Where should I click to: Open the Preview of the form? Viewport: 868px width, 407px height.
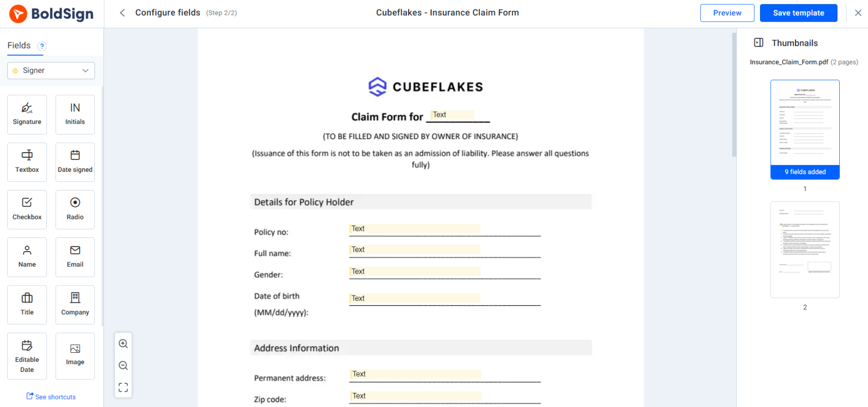coord(727,12)
